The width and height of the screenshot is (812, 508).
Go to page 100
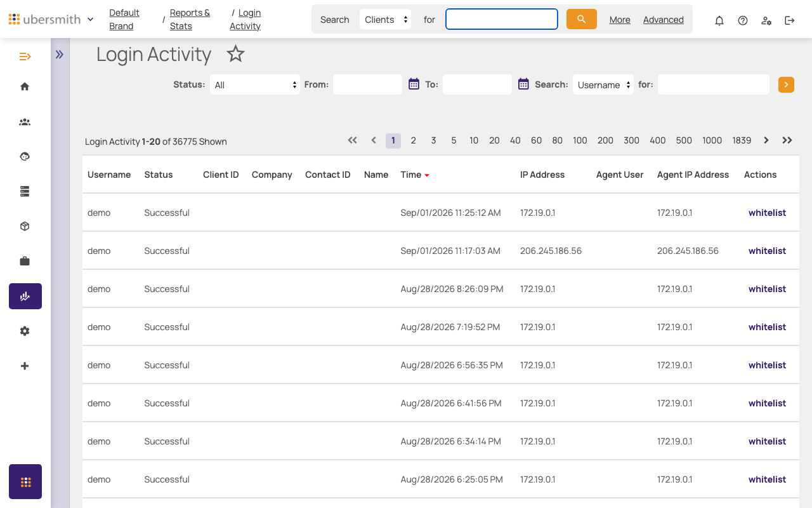click(x=580, y=140)
